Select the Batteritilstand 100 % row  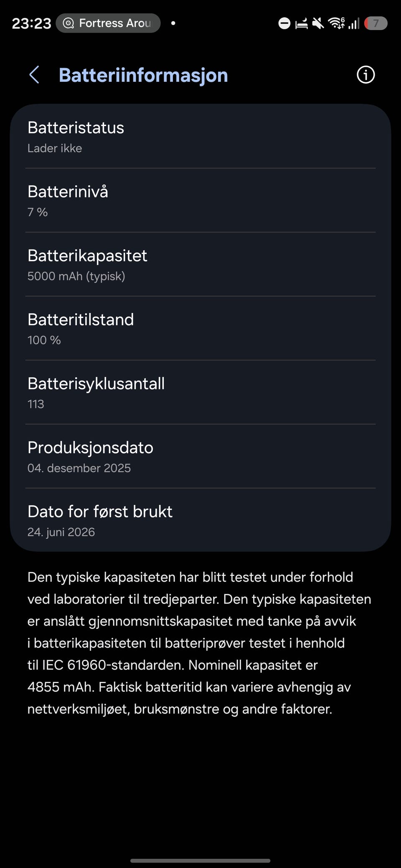[x=200, y=328]
